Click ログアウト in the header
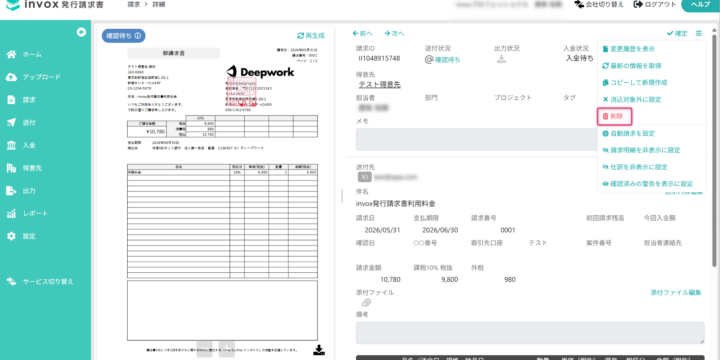This screenshot has height=360, width=720. click(x=654, y=5)
